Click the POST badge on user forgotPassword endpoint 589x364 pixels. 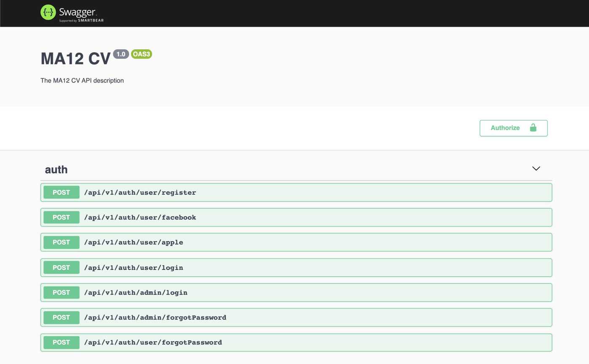click(x=61, y=342)
